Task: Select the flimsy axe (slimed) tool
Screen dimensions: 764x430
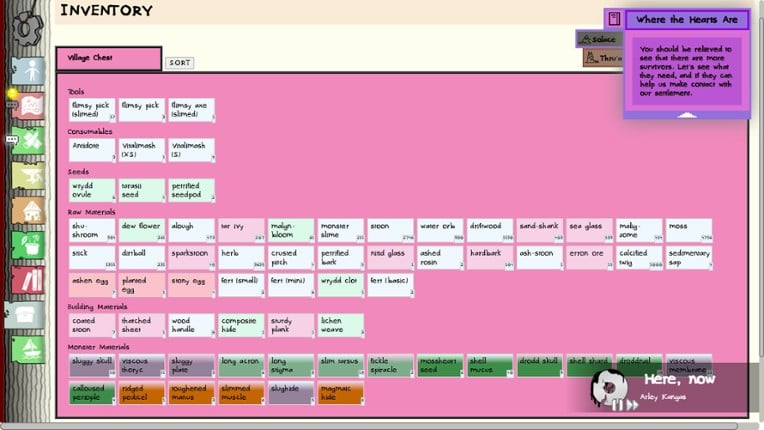Action: (191, 109)
